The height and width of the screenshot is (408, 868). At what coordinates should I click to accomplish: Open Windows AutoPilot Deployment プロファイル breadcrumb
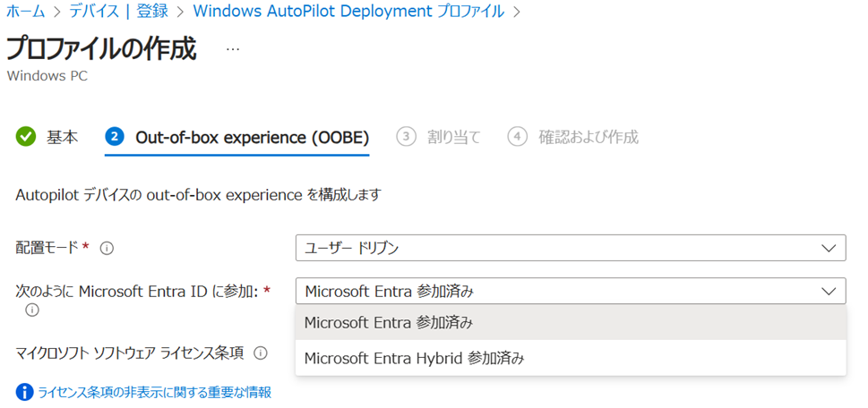click(x=348, y=12)
